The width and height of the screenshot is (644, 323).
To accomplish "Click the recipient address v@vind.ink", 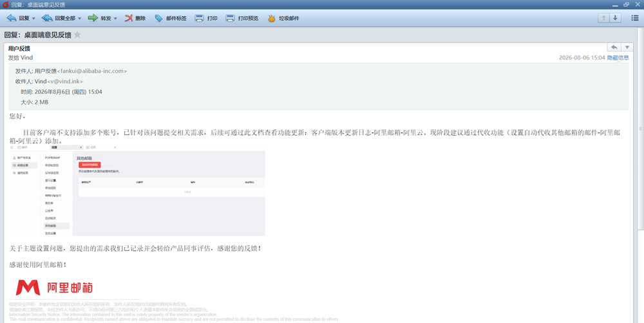I will tap(65, 81).
